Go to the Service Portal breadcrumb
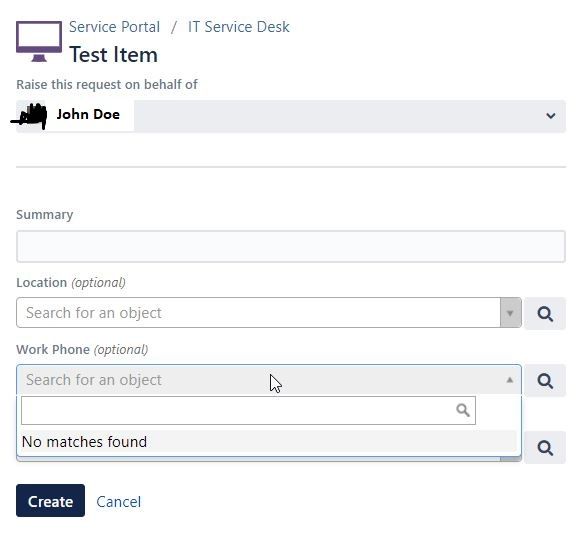 [x=114, y=27]
